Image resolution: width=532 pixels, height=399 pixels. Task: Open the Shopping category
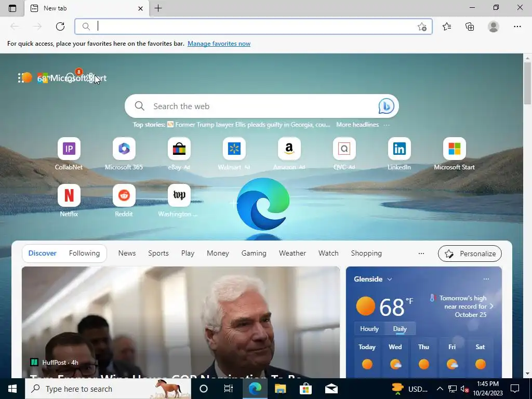[x=366, y=253]
